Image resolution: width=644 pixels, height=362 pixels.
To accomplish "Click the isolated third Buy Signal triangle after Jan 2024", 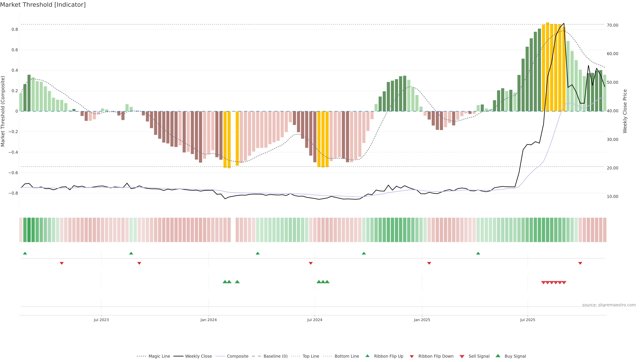I will (x=237, y=282).
